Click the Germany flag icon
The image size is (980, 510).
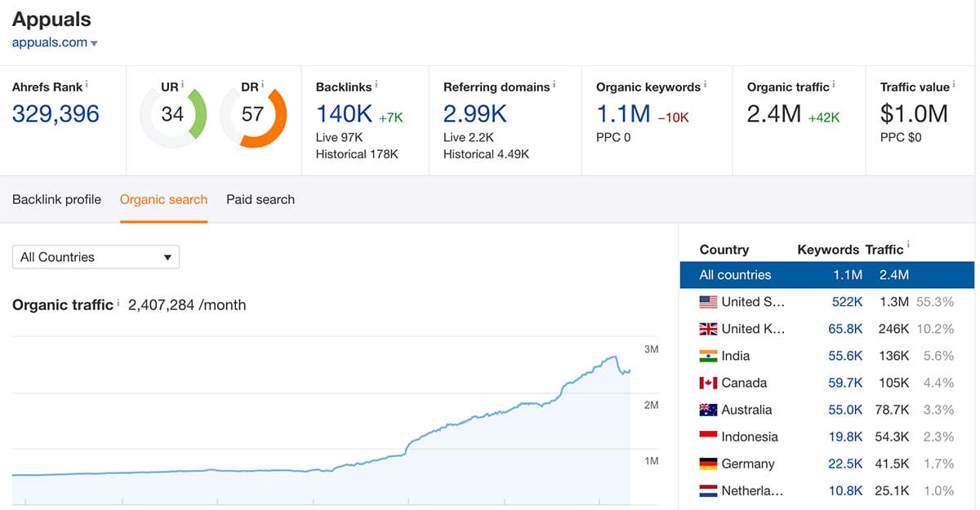[x=708, y=463]
